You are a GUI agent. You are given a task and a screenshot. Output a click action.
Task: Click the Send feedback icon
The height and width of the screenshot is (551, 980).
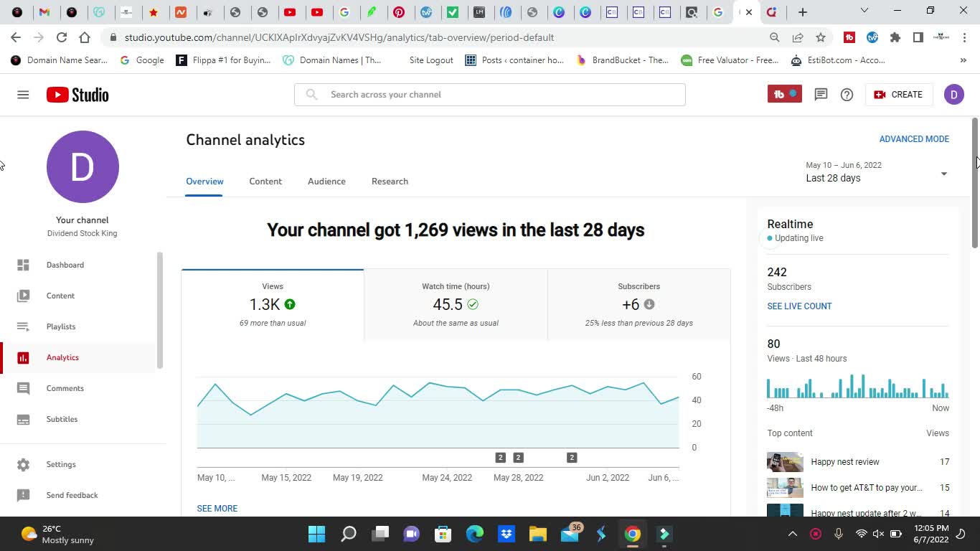pyautogui.click(x=23, y=495)
